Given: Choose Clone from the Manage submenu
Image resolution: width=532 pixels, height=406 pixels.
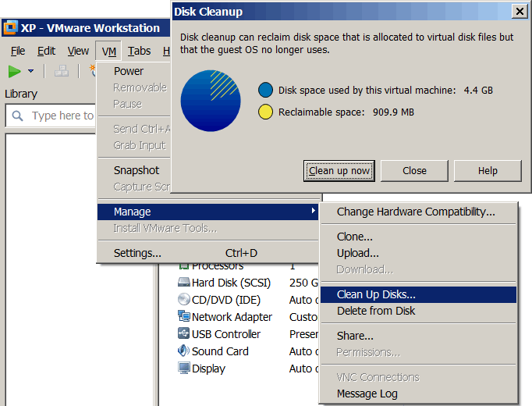Looking at the screenshot, I should pyautogui.click(x=418, y=237).
